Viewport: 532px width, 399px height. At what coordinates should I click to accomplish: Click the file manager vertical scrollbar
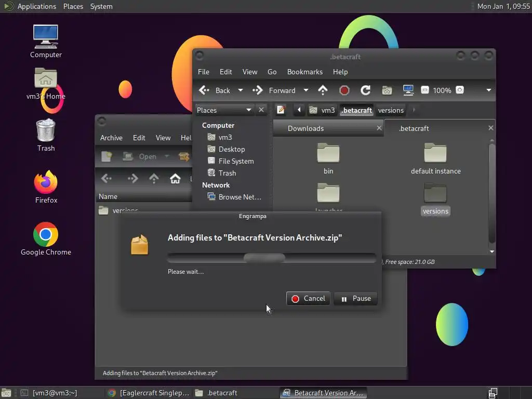point(491,193)
